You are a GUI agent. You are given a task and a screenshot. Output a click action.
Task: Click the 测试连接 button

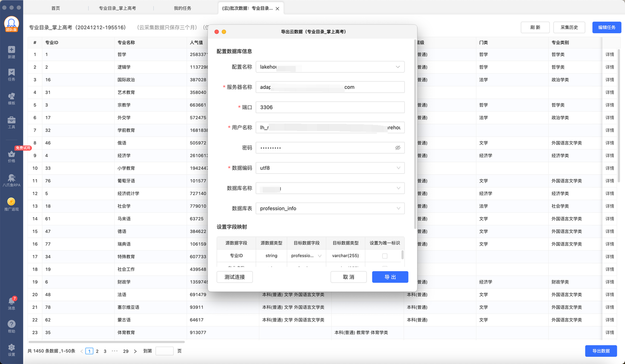pos(234,277)
